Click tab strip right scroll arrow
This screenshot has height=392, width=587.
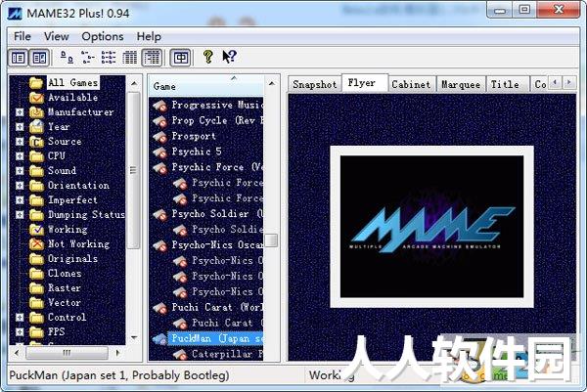click(x=569, y=83)
